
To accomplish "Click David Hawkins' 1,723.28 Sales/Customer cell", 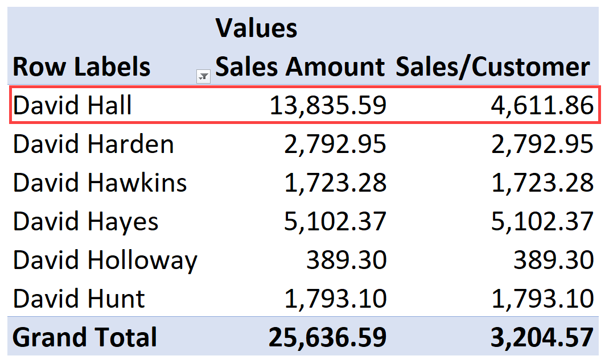I will [x=542, y=183].
